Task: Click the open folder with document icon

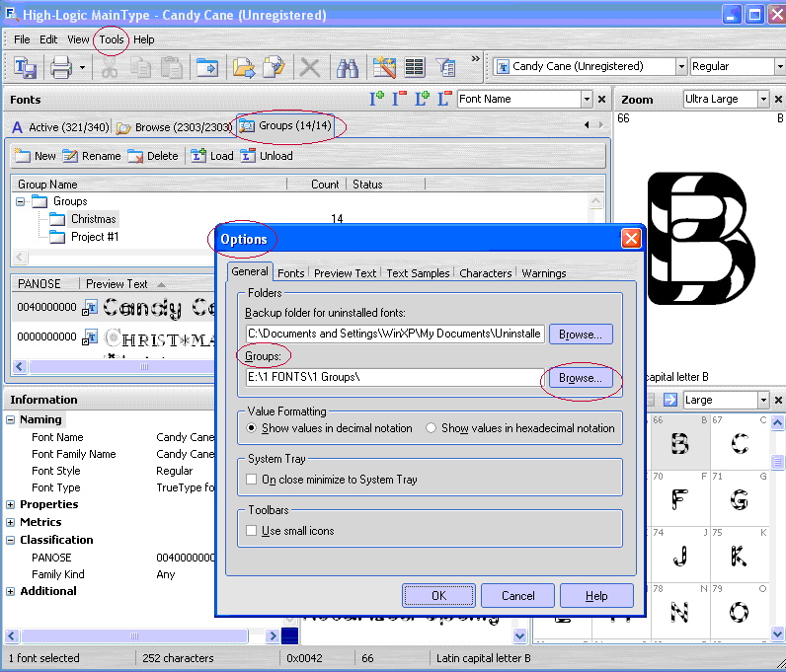Action: (244, 67)
